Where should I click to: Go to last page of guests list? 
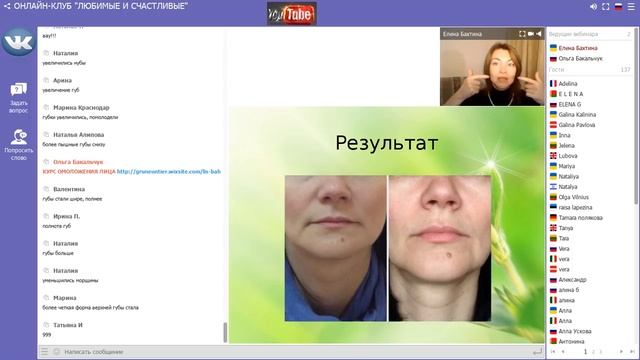(632, 351)
